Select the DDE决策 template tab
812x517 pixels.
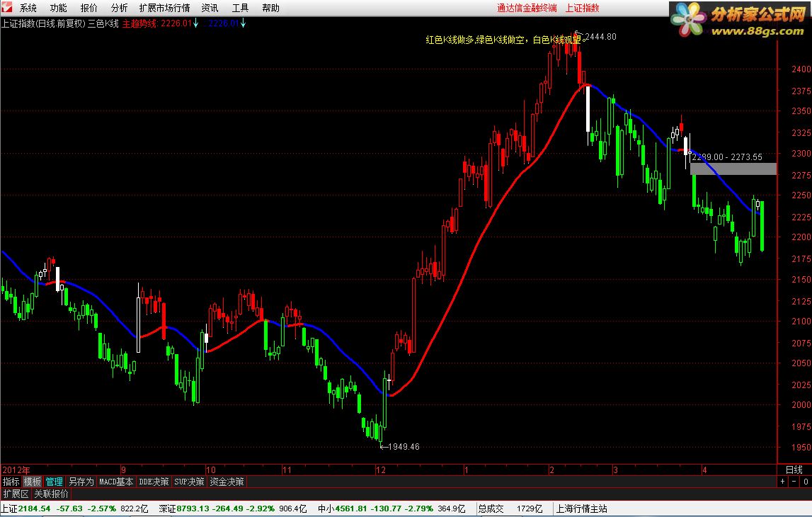tap(154, 482)
